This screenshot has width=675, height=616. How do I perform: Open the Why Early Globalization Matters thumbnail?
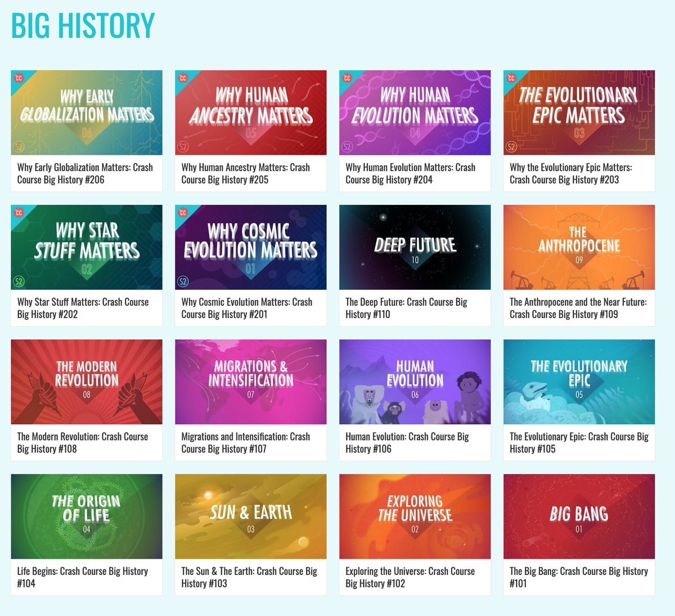click(x=87, y=113)
